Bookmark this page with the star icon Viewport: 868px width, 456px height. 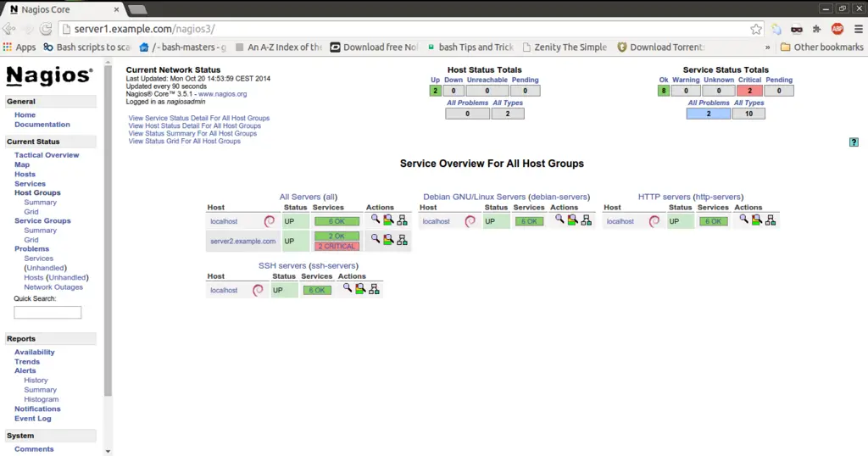click(x=755, y=30)
